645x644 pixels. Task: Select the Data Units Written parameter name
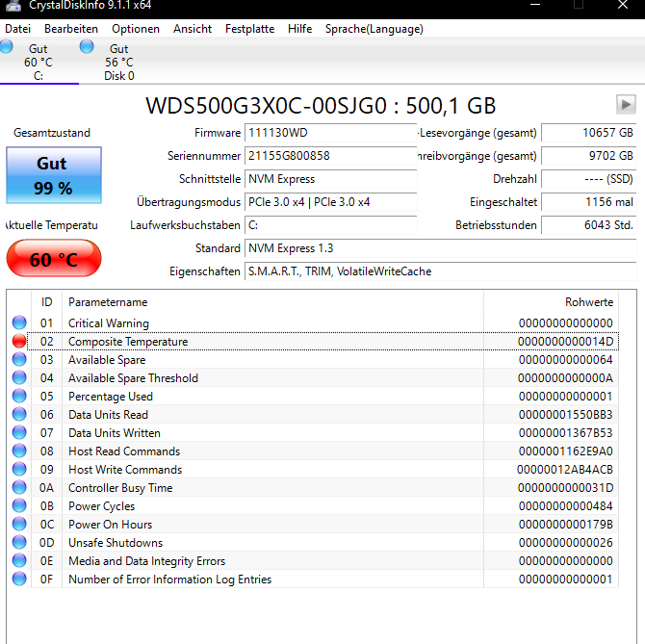point(115,432)
